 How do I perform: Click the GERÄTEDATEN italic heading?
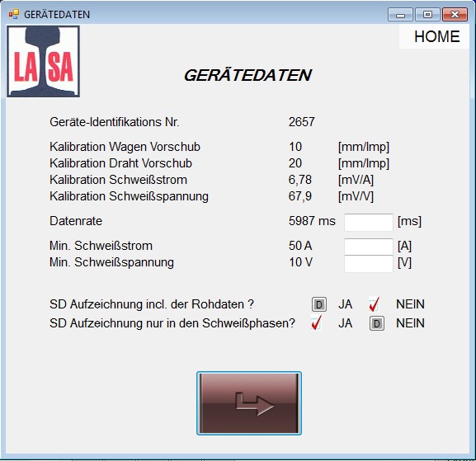pos(247,75)
